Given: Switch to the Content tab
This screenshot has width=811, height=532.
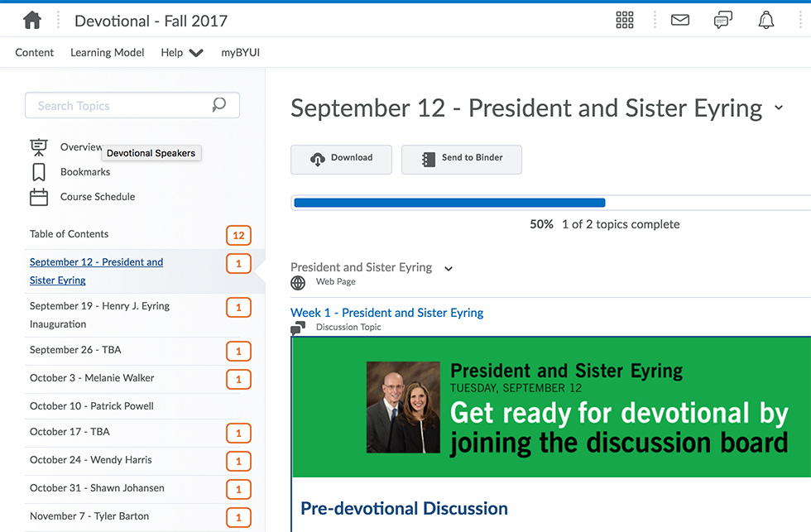Looking at the screenshot, I should tap(34, 51).
